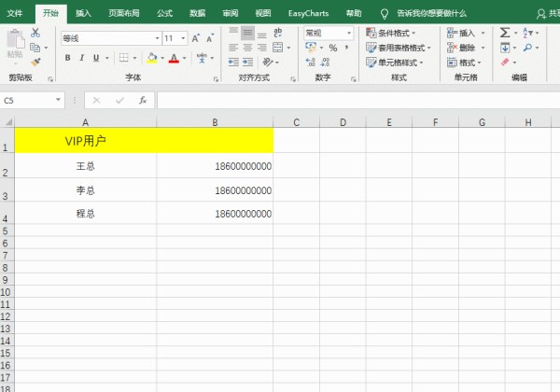Click the AutoSum sigma icon
Image resolution: width=560 pixels, height=392 pixels.
coord(505,32)
